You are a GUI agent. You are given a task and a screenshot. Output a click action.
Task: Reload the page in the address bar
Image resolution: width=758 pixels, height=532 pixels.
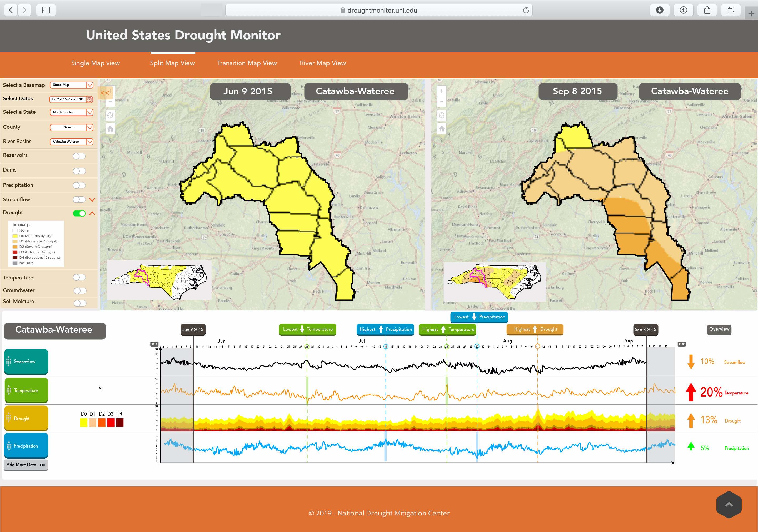pyautogui.click(x=526, y=10)
